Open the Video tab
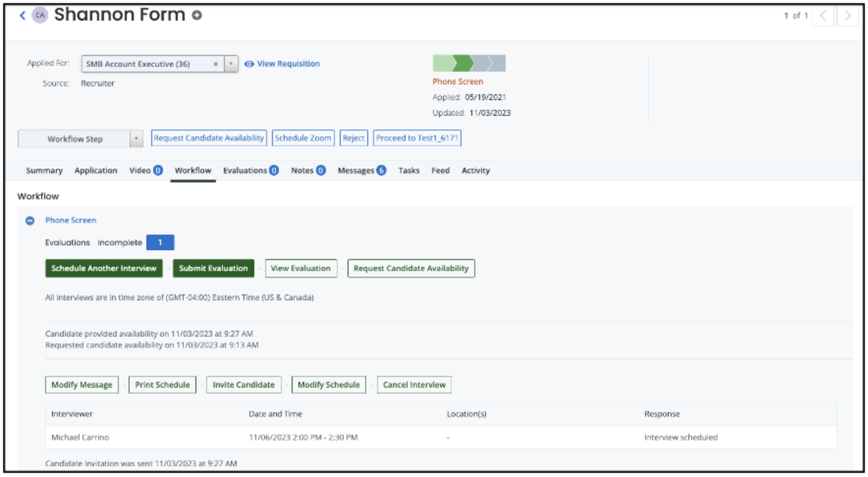868x477 pixels. click(x=145, y=170)
